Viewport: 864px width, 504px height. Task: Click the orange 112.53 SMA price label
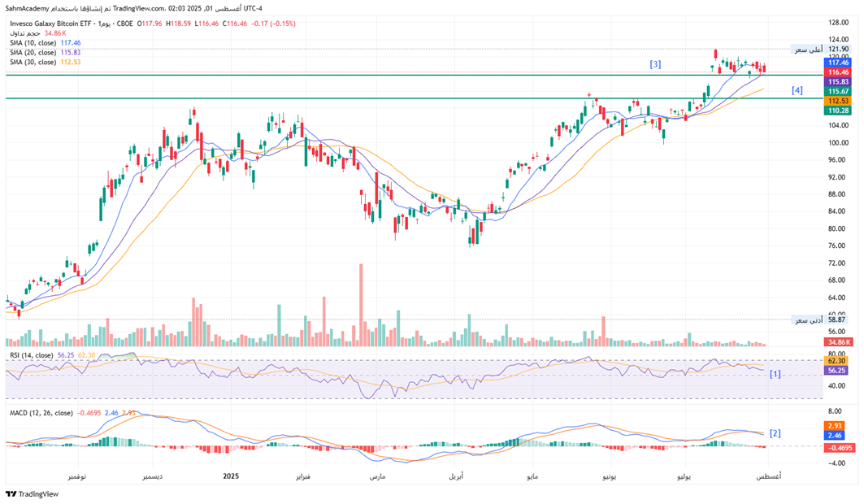tap(837, 101)
